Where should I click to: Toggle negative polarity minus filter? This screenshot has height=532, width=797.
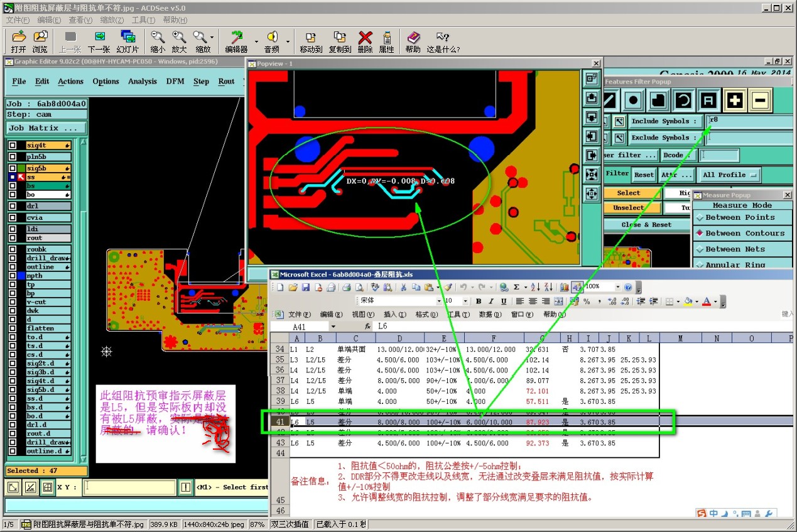[760, 100]
